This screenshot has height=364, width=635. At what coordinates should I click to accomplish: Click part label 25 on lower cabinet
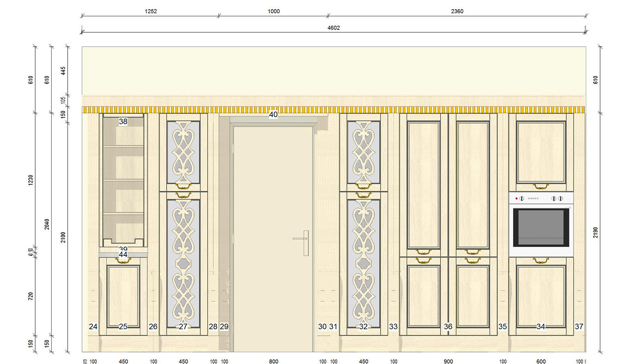coord(123,326)
